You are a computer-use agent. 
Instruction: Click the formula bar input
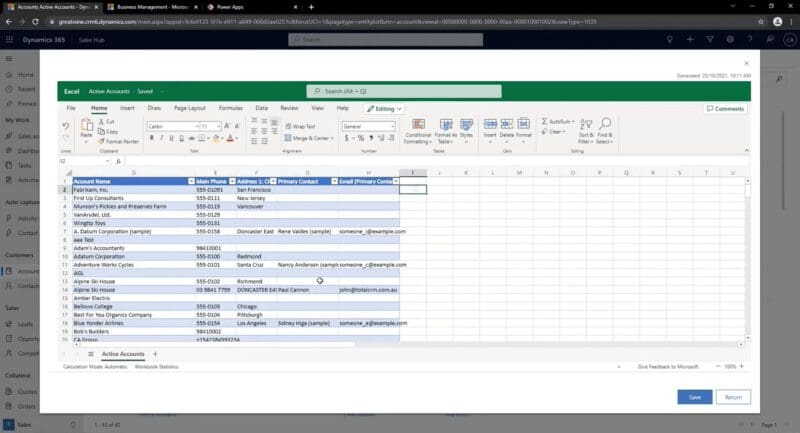pos(436,161)
